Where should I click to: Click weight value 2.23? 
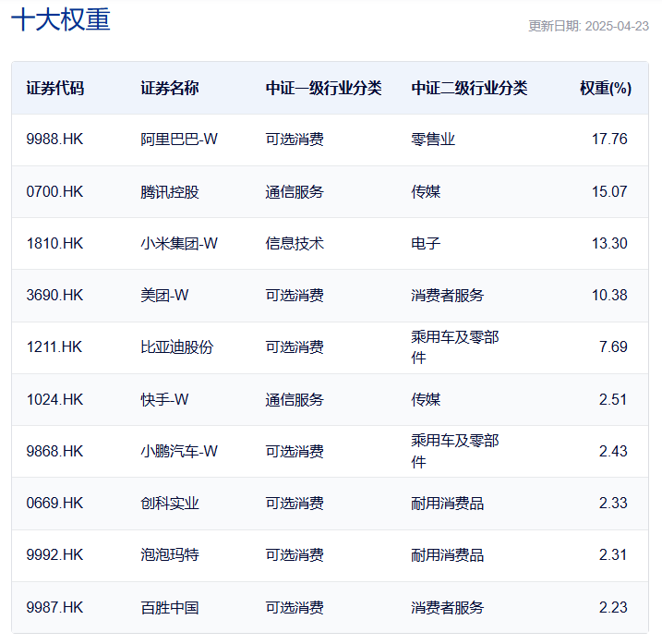[613, 607]
